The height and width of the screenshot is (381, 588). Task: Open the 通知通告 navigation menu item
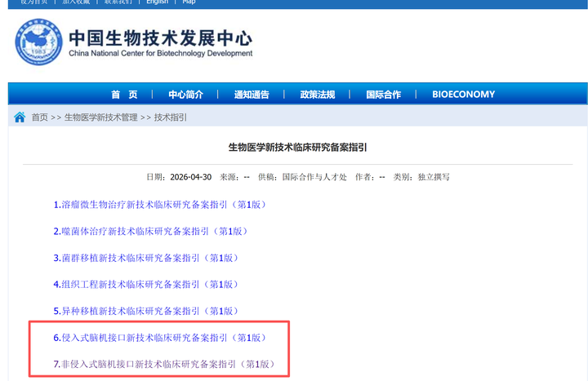(x=252, y=95)
